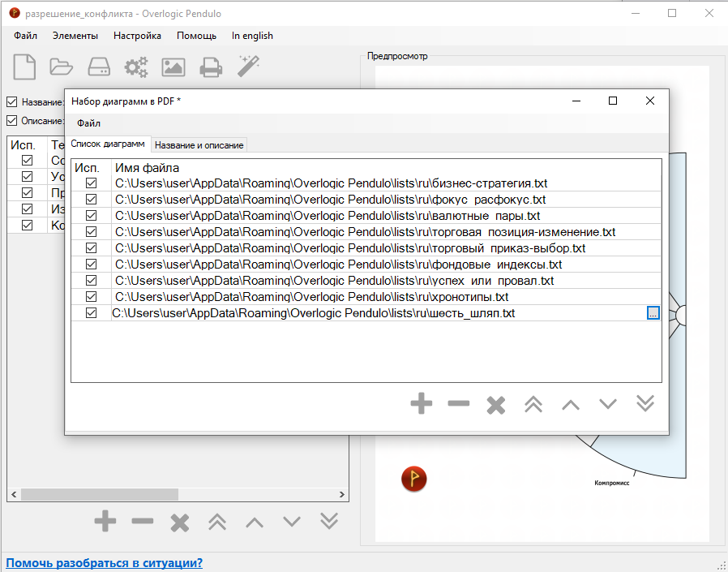Toggle фондовые индексы.txt checkbox
This screenshot has height=572, width=728.
point(91,264)
